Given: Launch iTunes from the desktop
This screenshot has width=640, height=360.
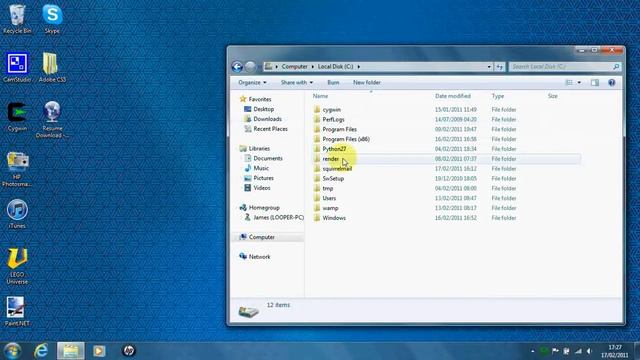Looking at the screenshot, I should pyautogui.click(x=17, y=213).
